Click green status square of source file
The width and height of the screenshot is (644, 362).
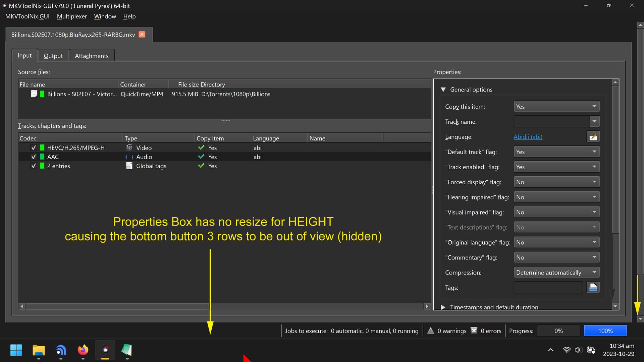[x=42, y=94]
